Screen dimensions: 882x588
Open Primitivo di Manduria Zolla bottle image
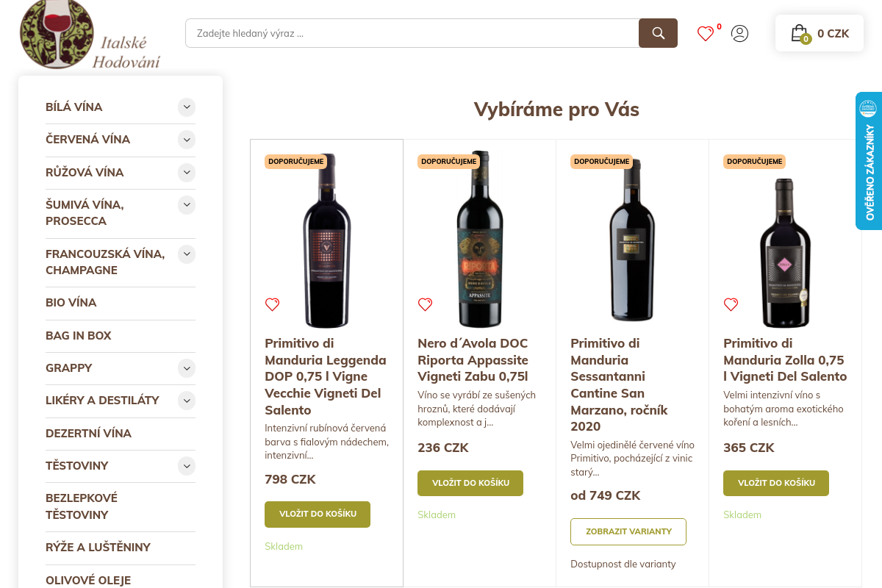pyautogui.click(x=785, y=243)
